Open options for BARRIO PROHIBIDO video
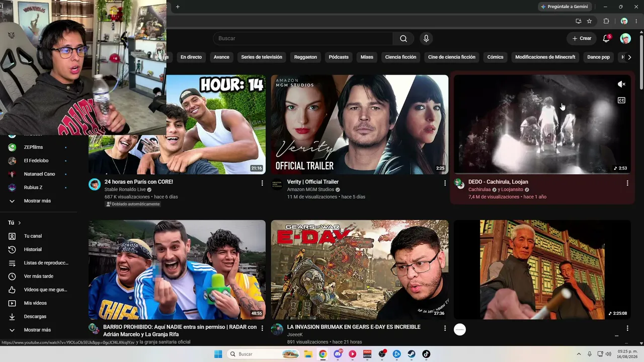644x362 pixels. pyautogui.click(x=262, y=328)
